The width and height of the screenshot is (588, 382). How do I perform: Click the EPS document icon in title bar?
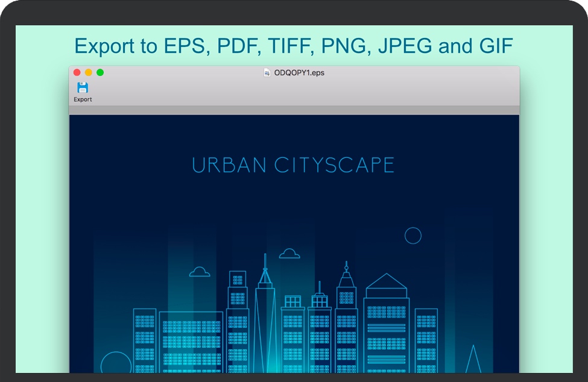pos(267,72)
